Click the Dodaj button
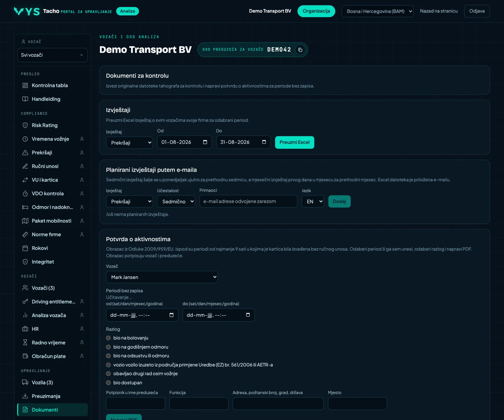 click(x=339, y=201)
